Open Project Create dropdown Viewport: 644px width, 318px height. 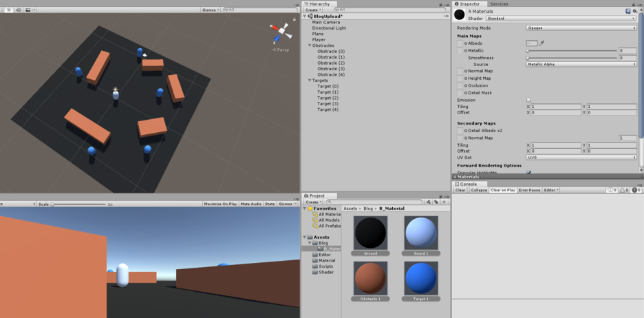click(x=313, y=202)
